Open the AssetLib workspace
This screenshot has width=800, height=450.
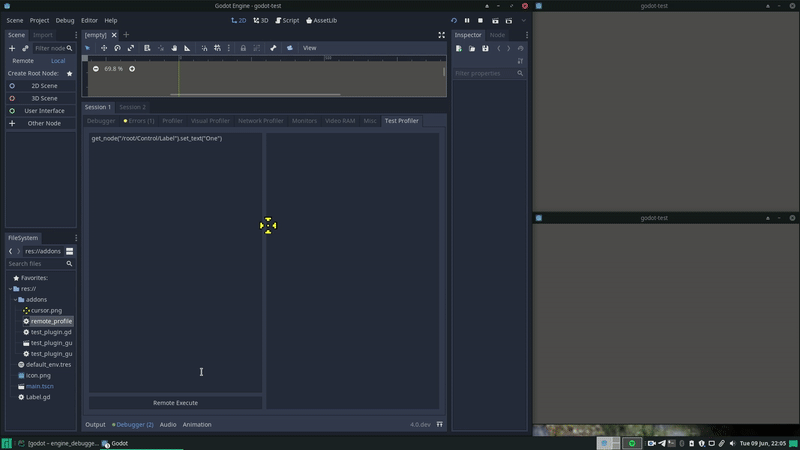tap(321, 20)
